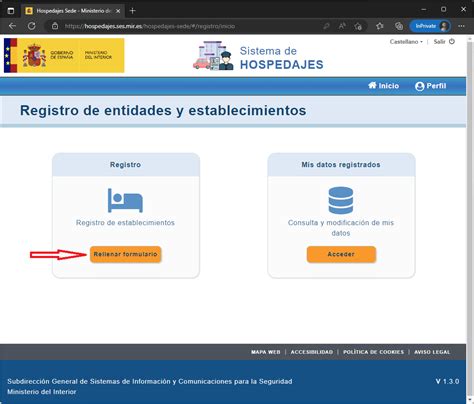This screenshot has height=404, width=474.
Task: Click the Rellenar formulario button
Action: pyautogui.click(x=125, y=254)
